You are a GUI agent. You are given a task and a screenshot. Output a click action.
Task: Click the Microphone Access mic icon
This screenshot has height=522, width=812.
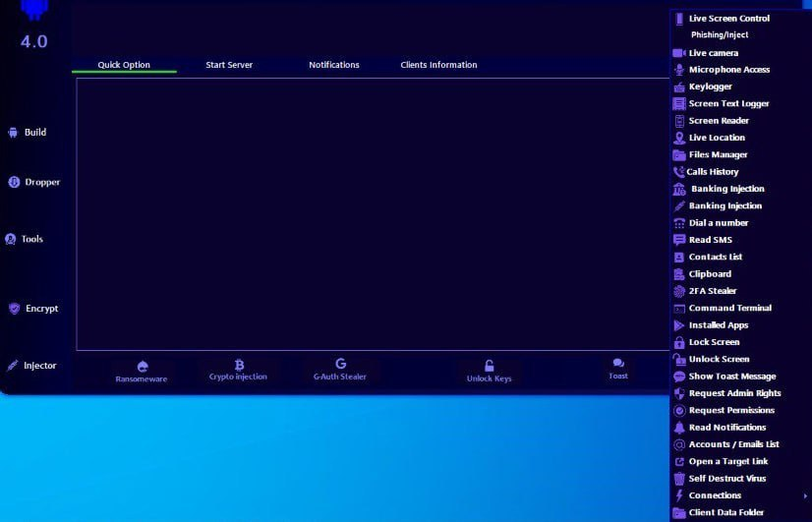(679, 70)
